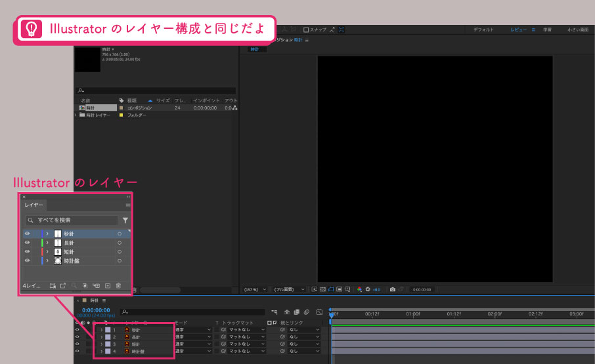
Task: Expand timeline layer 3 短針 properties
Action: [101, 344]
